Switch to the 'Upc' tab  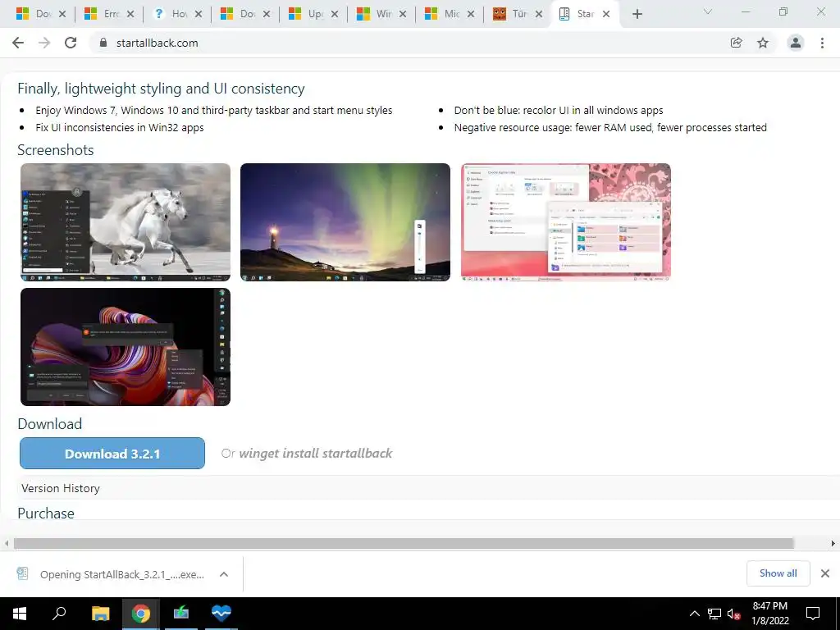click(308, 14)
